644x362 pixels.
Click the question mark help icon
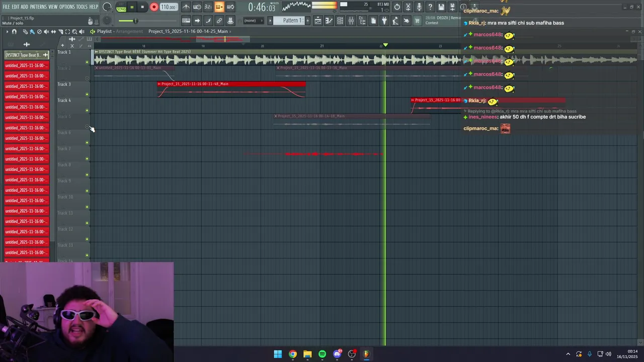pos(430,7)
